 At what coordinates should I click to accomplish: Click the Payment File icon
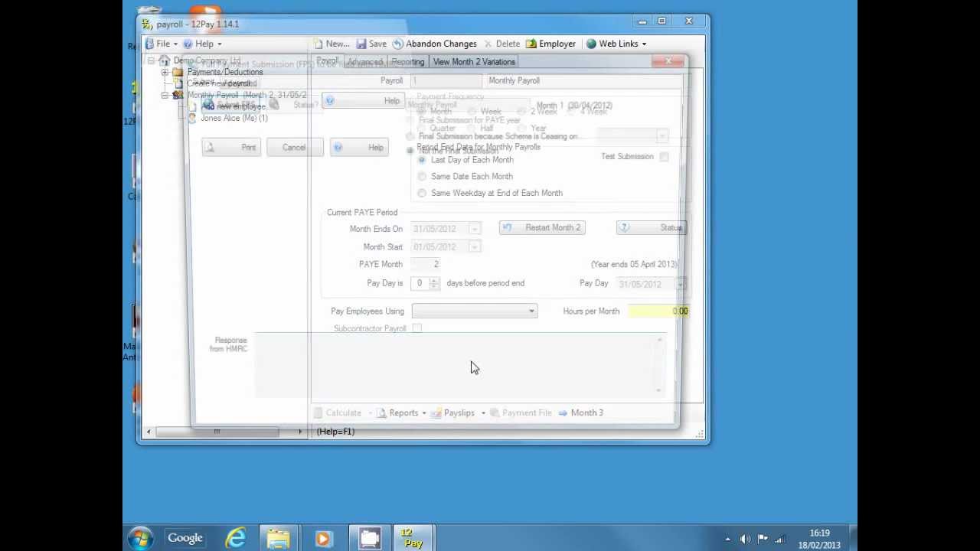click(495, 412)
